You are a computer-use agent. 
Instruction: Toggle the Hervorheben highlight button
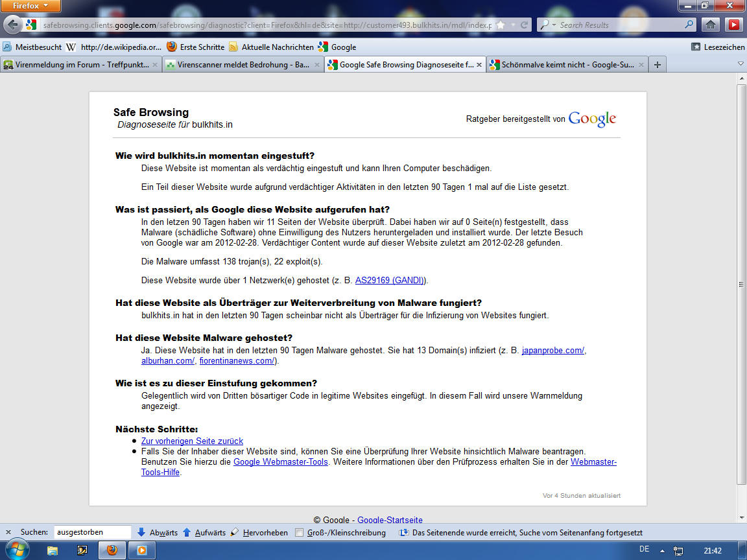pos(259,532)
